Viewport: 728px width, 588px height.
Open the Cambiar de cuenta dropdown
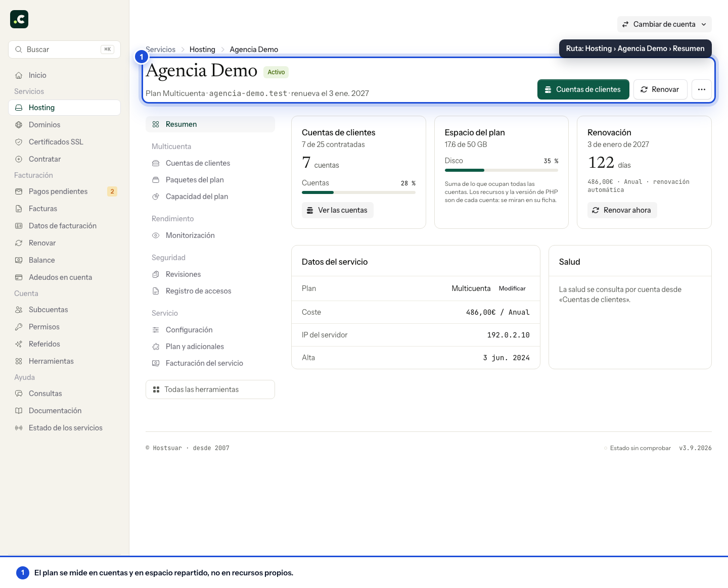(x=664, y=24)
